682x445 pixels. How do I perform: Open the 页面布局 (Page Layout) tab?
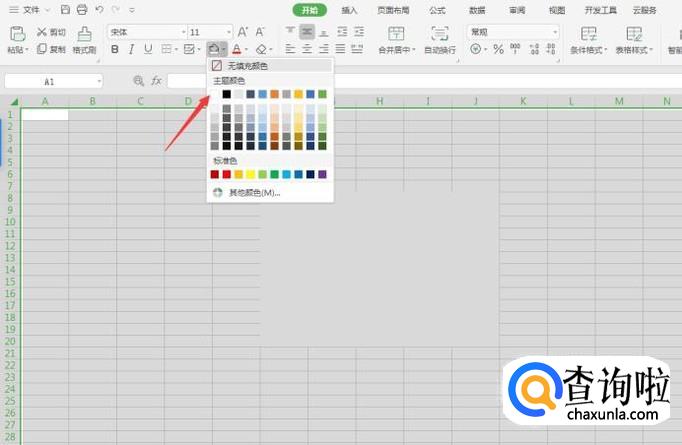(392, 10)
